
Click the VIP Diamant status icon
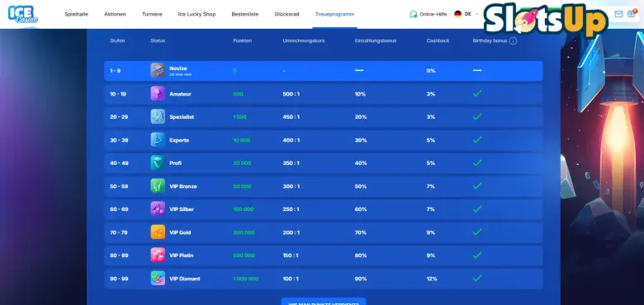(158, 279)
